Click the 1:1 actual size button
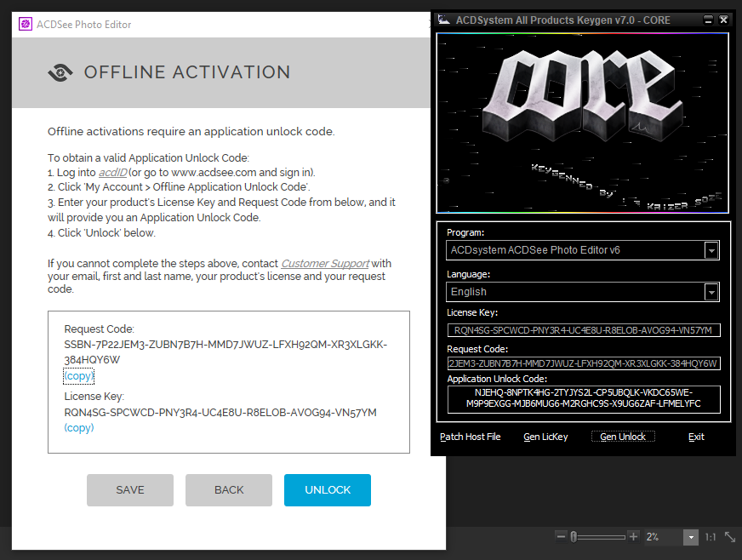This screenshot has width=742, height=560. 711,537
